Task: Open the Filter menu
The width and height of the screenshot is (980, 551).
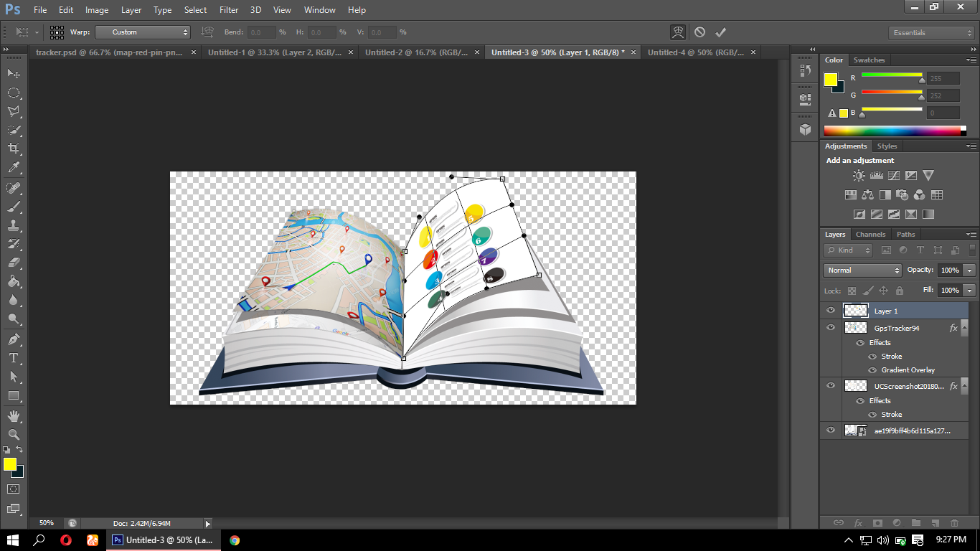Action: tap(229, 10)
